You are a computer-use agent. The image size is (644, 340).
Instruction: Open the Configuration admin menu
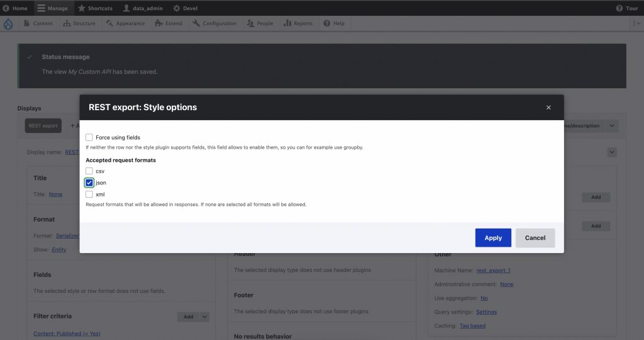click(214, 23)
